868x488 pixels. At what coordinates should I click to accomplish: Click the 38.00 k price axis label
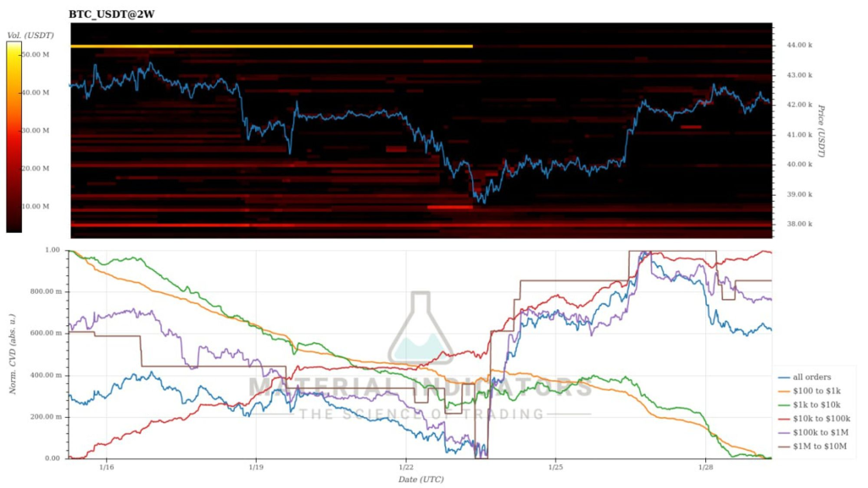pos(800,225)
